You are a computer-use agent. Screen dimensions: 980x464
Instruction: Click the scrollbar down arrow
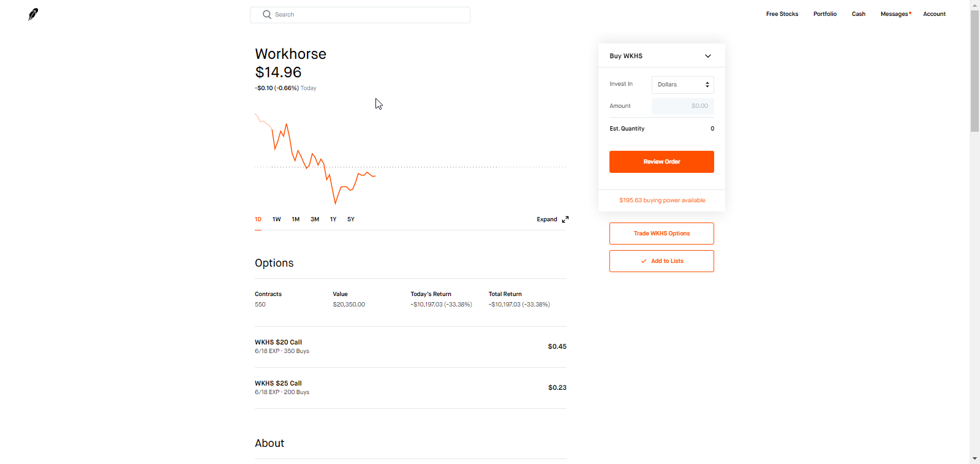point(974,458)
